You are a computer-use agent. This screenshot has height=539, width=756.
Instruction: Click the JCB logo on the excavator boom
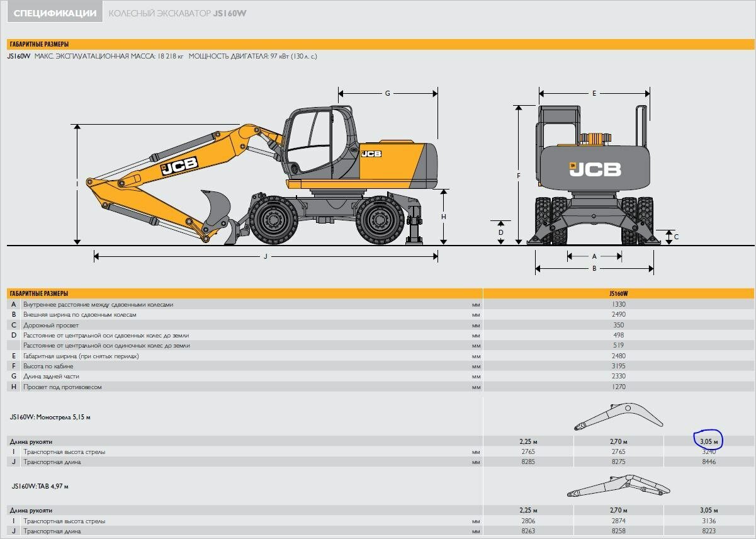(x=179, y=166)
